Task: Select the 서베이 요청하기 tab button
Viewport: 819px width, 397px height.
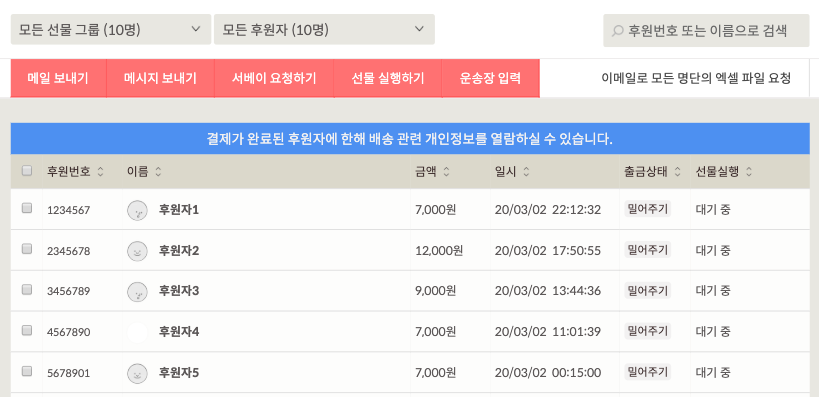Action: (274, 78)
